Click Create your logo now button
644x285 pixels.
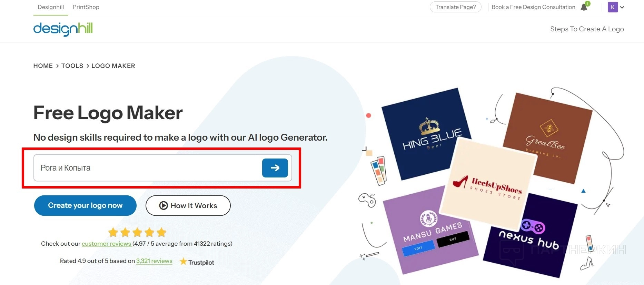tap(85, 205)
